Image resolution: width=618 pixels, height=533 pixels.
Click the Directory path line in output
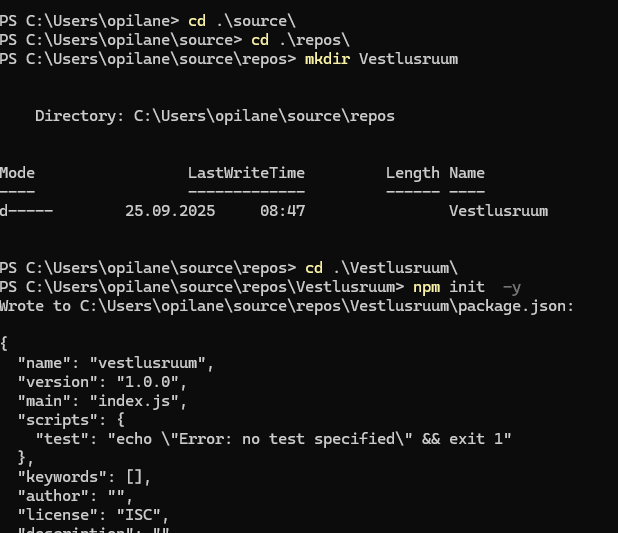coord(214,116)
